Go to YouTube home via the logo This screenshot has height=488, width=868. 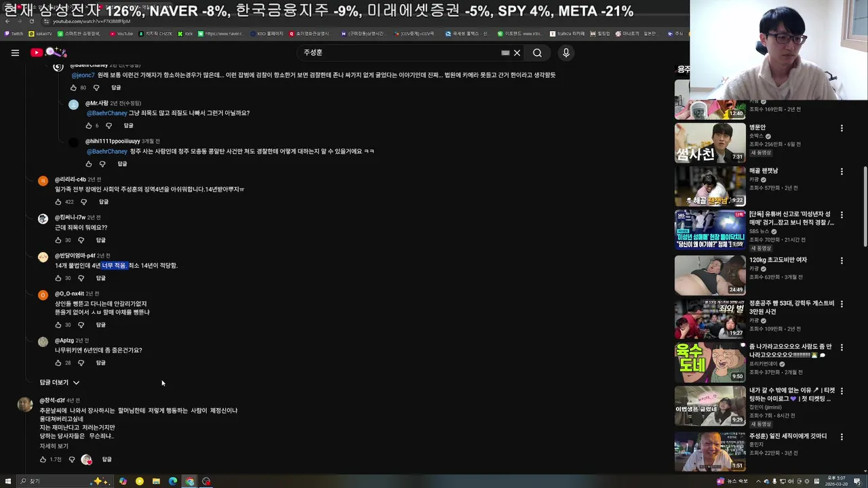[x=48, y=52]
